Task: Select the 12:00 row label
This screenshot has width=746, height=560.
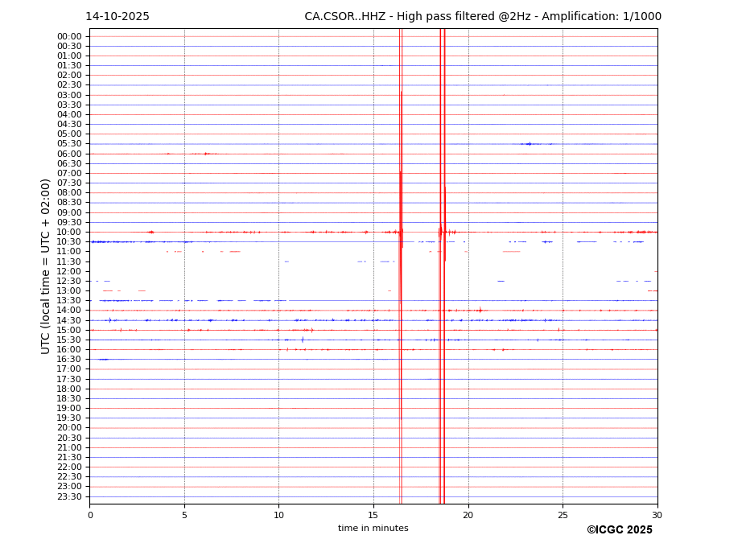Action: click(69, 271)
